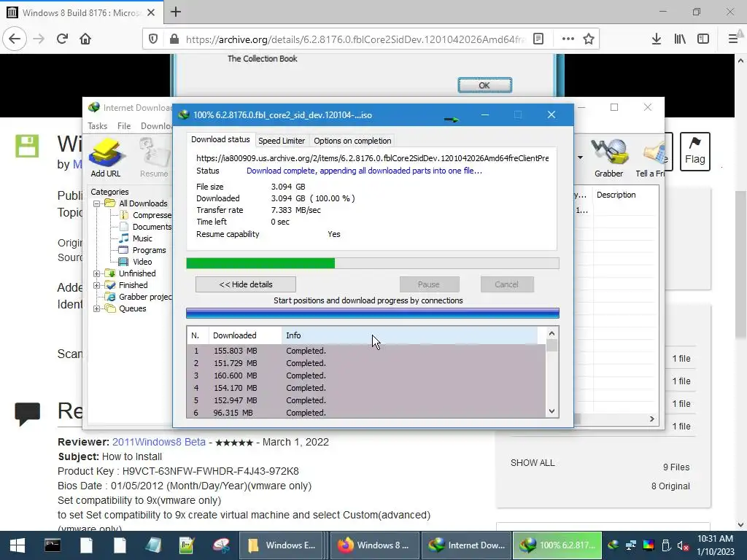Click the Info column header

410,335
